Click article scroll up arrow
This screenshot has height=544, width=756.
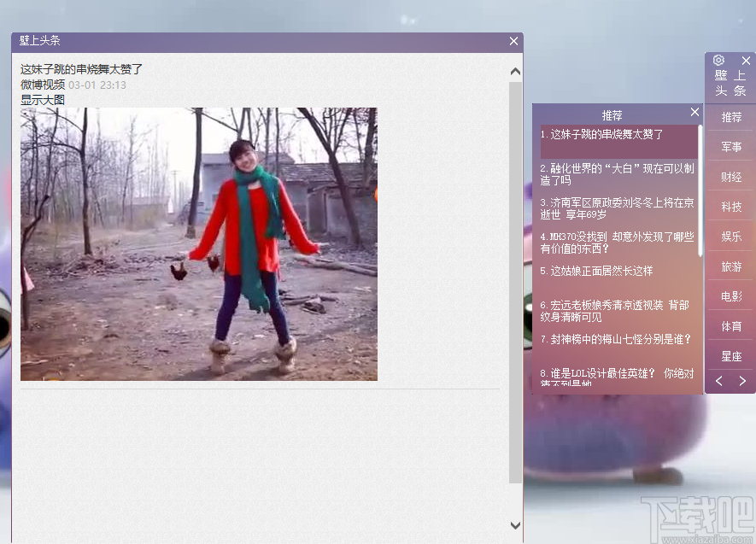point(515,72)
